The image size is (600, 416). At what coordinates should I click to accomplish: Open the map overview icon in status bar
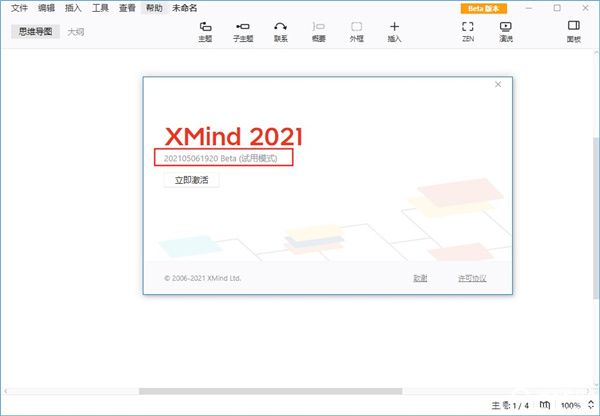(x=545, y=405)
